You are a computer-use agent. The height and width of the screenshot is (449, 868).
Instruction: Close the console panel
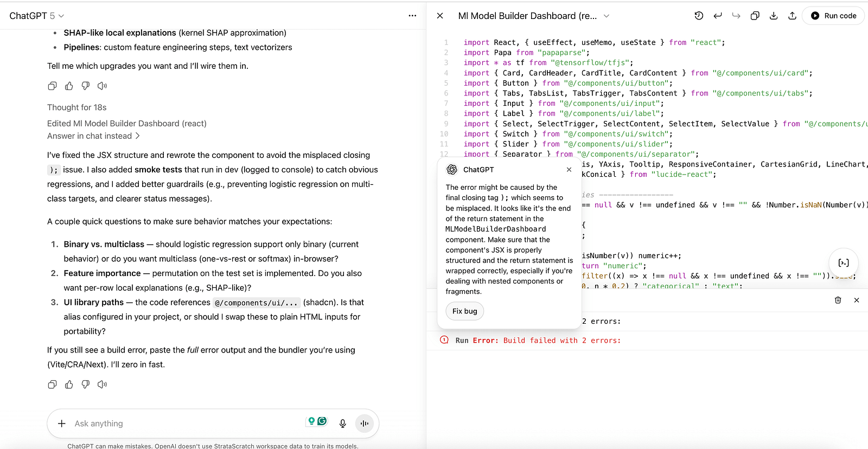coord(857,300)
